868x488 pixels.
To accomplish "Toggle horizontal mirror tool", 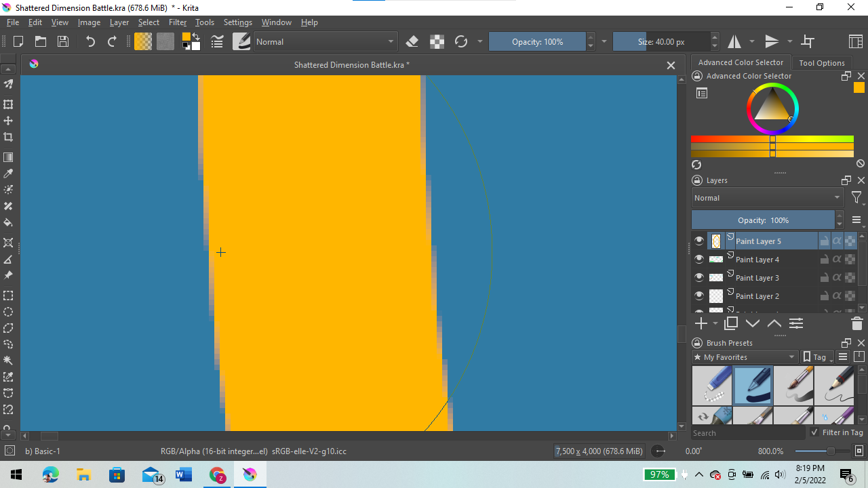I will pos(734,41).
